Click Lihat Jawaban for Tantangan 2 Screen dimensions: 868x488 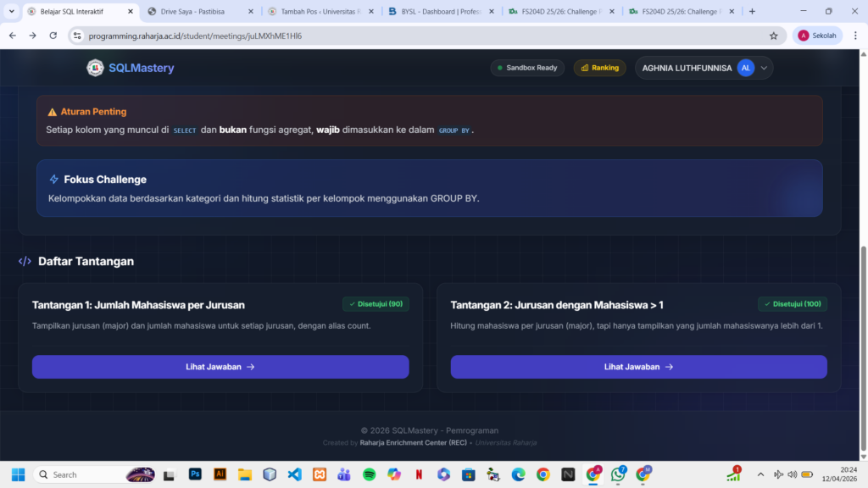click(x=638, y=367)
